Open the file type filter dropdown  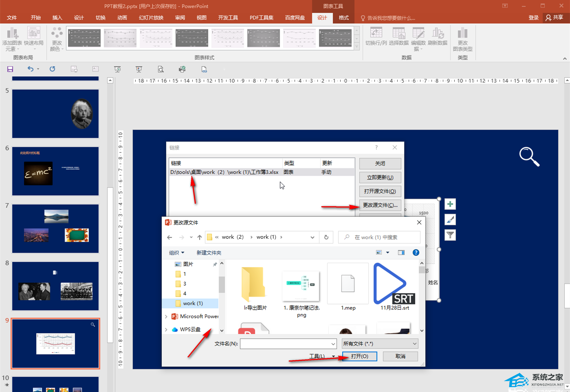coord(380,344)
